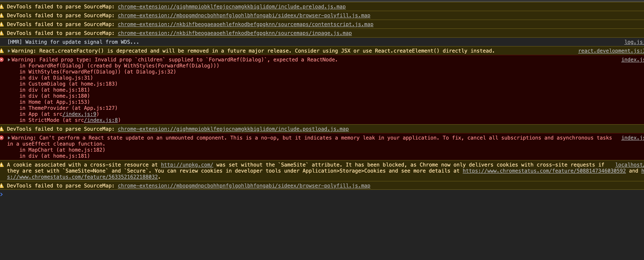Click the red error icon beside the Failed prop type warning
Image resolution: width=644 pixels, height=260 pixels.
click(2, 60)
